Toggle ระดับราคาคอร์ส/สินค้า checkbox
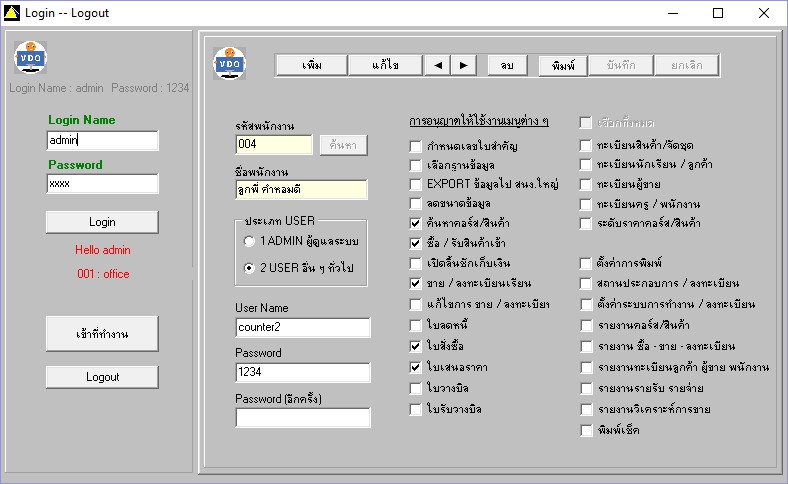788x484 pixels. (585, 224)
